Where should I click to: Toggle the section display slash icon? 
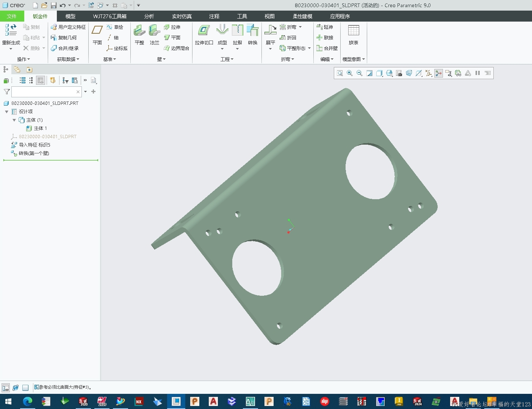coord(419,73)
